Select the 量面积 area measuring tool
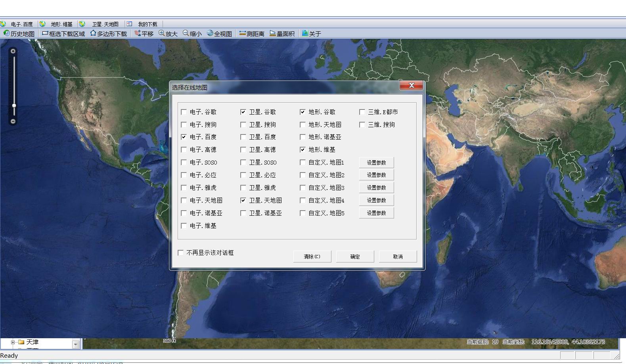 click(282, 34)
